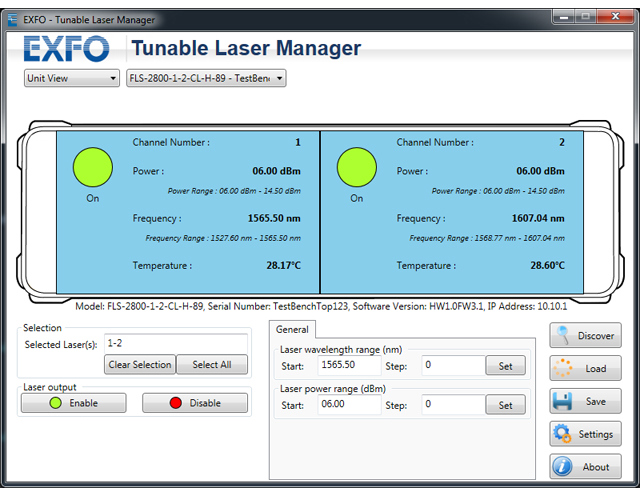Focus the power Step field

tap(453, 404)
